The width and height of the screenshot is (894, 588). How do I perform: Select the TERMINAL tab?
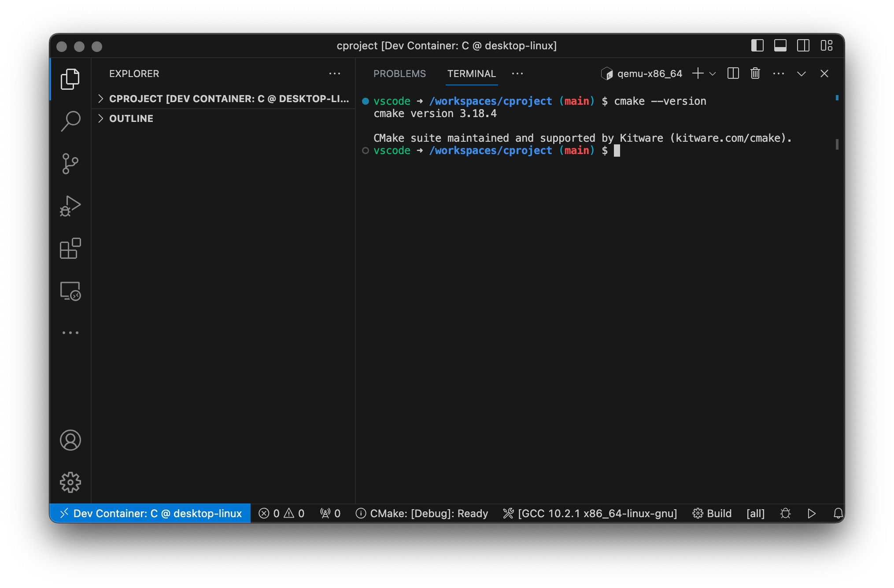pyautogui.click(x=471, y=73)
